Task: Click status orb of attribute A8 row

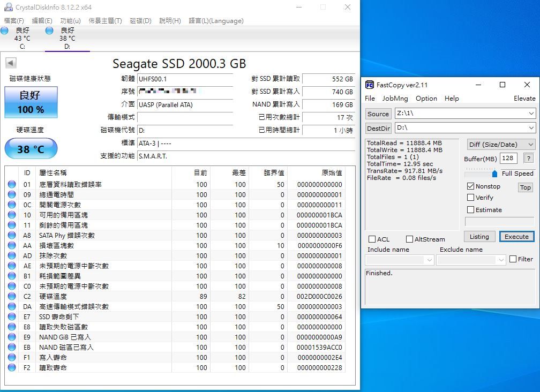Action: tap(12, 235)
